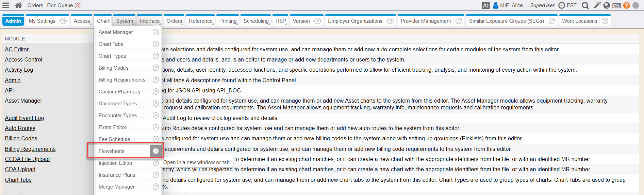Viewport: 644px width, 195px height.
Task: Open Flowsheets in a new window
Action: click(x=155, y=151)
